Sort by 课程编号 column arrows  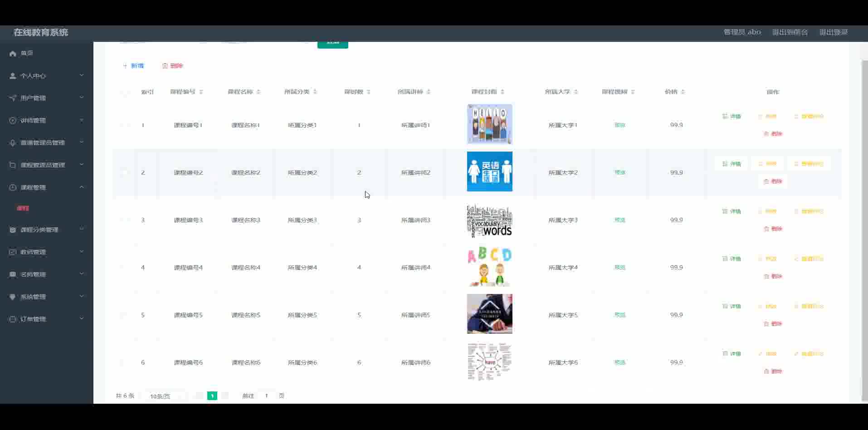[201, 92]
